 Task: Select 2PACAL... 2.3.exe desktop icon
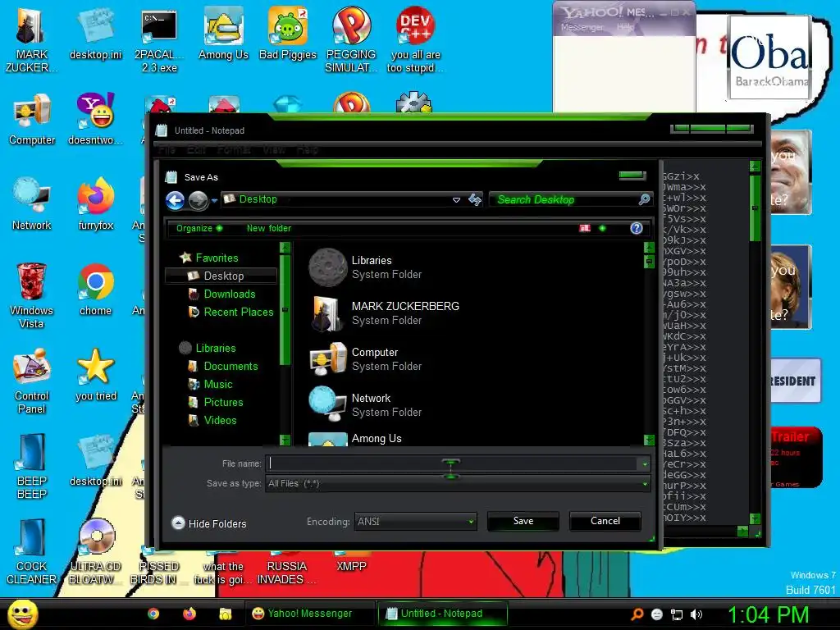coord(159,41)
